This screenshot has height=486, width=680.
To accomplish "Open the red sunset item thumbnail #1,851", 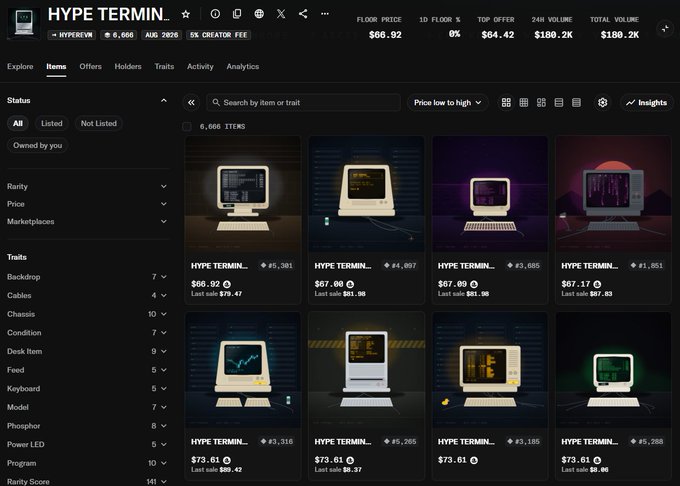I will [x=613, y=194].
